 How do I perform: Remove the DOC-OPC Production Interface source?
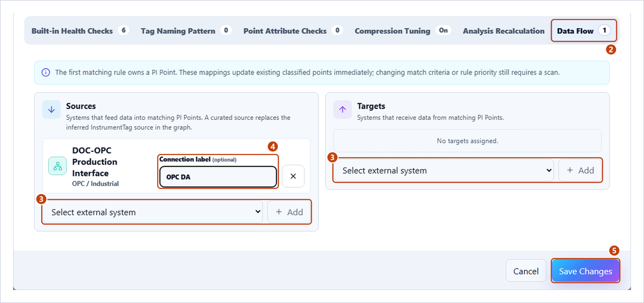293,176
